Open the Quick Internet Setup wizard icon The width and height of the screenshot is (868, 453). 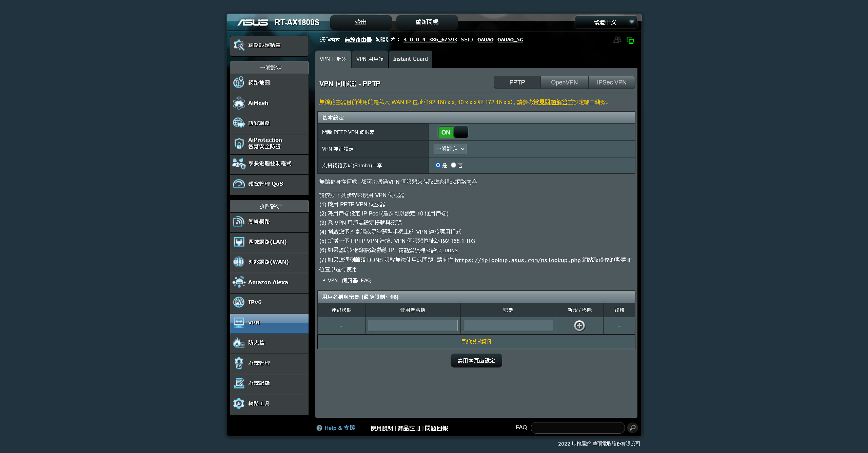point(239,45)
